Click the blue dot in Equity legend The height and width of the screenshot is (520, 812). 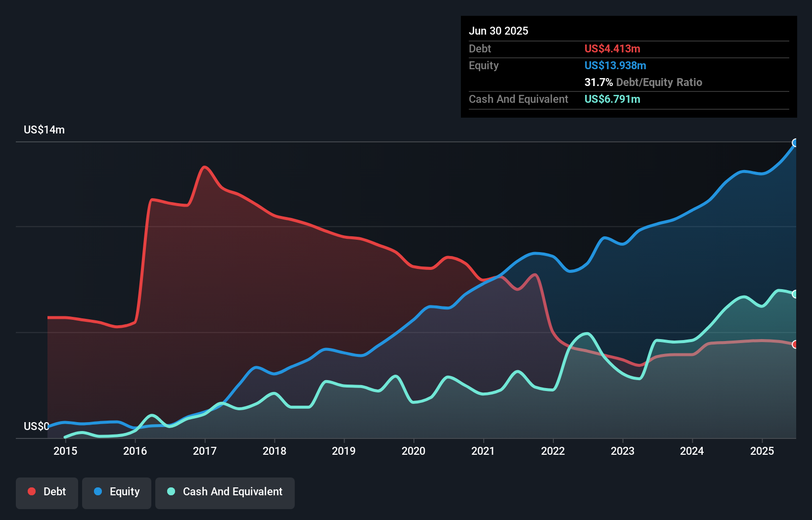[98, 491]
